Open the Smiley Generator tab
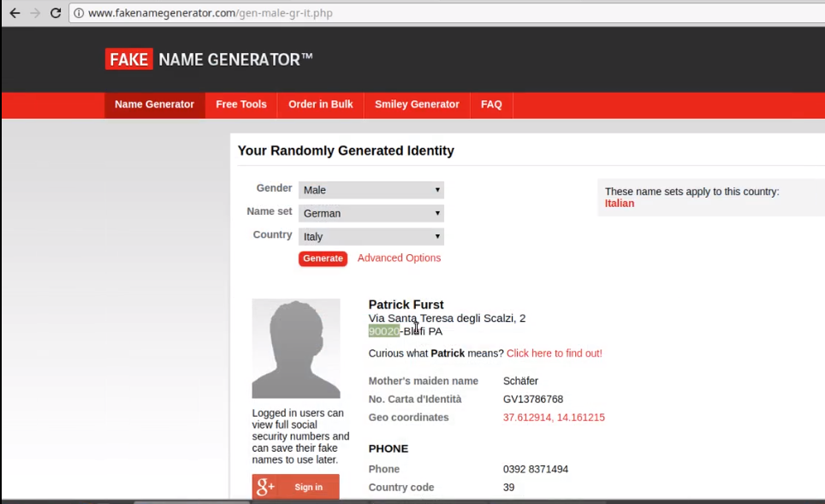This screenshot has width=825, height=504. click(x=417, y=104)
